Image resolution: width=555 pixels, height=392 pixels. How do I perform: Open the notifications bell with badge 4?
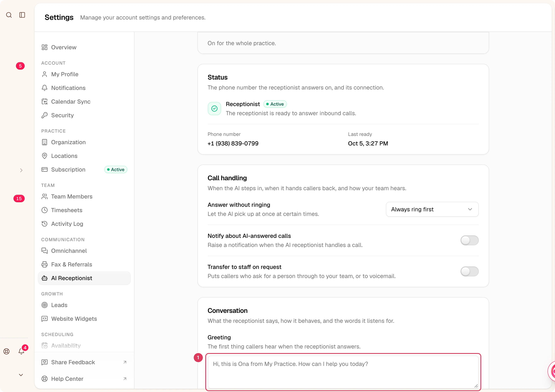(21, 351)
